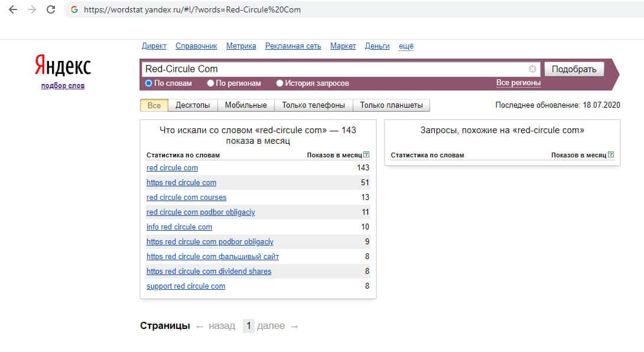This screenshot has width=644, height=352.
Task: Clear the search field with X icon
Action: tap(532, 69)
